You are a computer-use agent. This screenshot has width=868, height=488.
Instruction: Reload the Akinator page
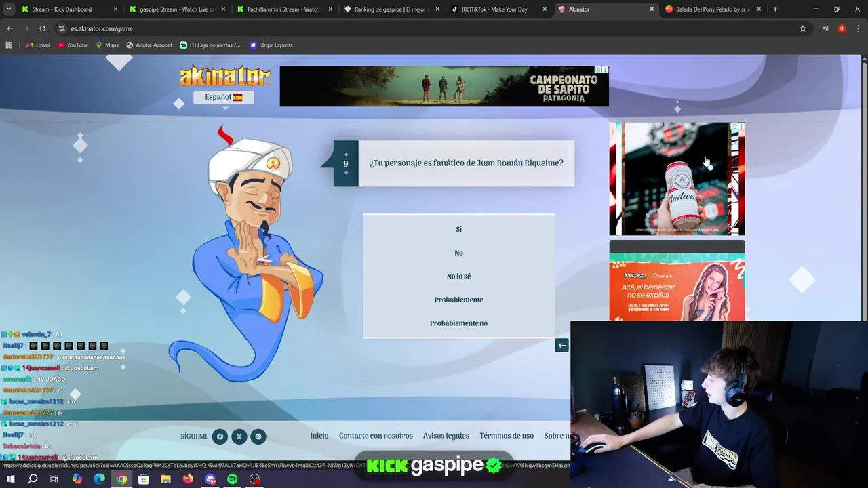click(42, 28)
